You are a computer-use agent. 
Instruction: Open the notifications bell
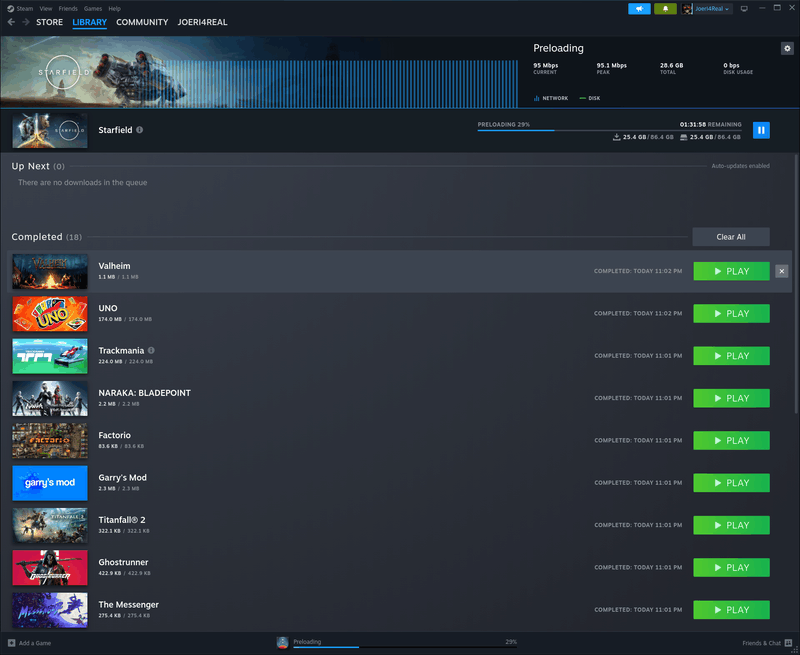click(x=665, y=9)
